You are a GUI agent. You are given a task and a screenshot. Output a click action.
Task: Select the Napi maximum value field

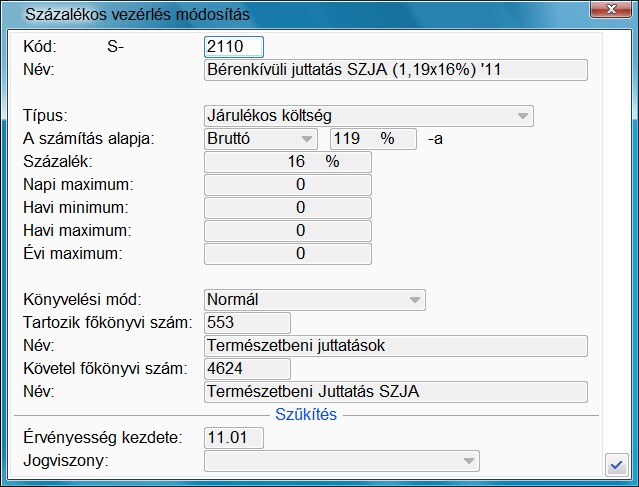tap(288, 185)
